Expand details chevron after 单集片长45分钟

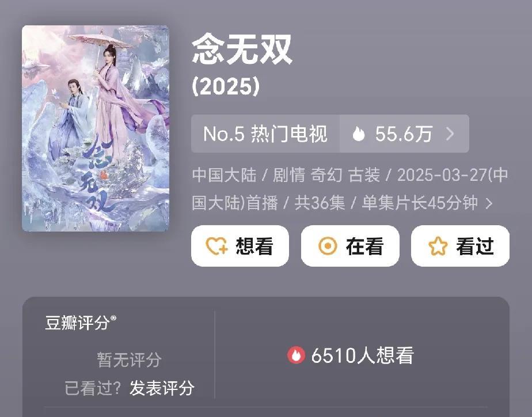pos(489,203)
